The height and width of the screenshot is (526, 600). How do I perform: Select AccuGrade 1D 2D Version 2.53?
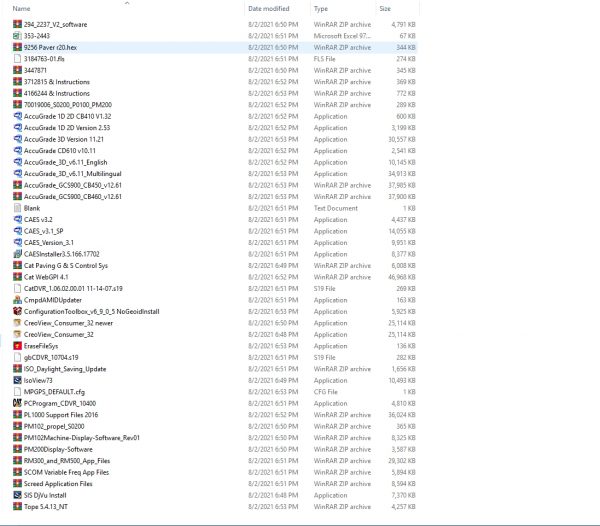click(x=67, y=127)
